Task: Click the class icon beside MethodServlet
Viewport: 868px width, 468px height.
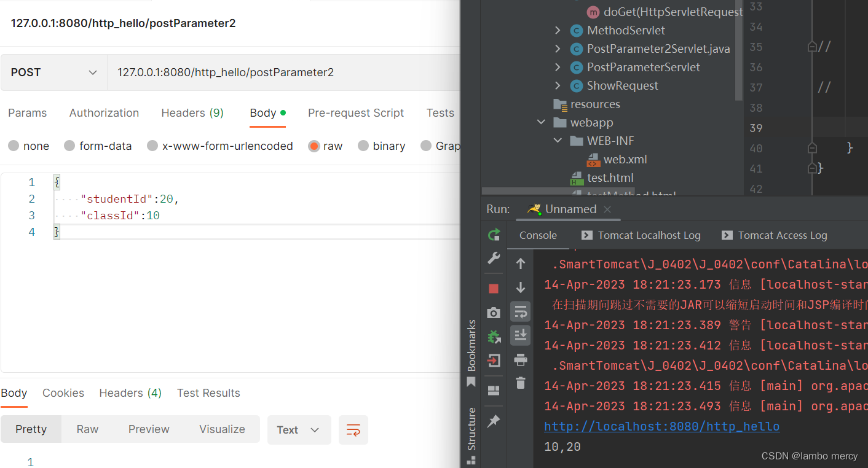Action: 577,31
